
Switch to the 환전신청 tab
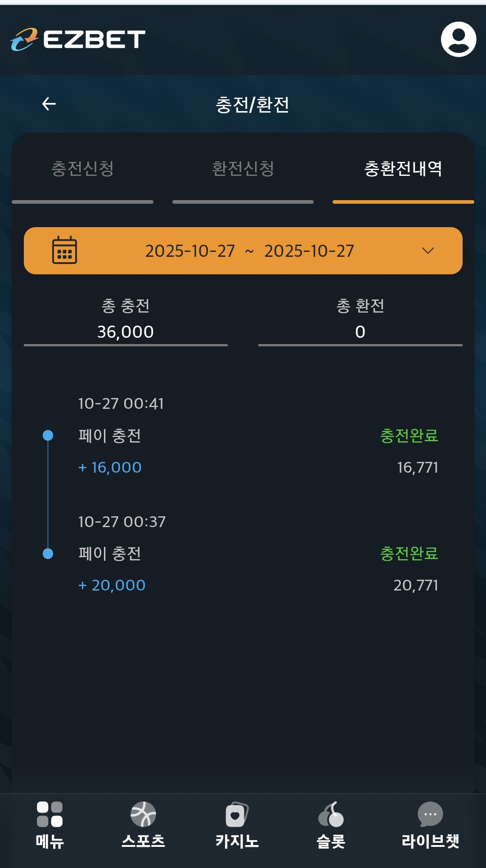click(x=243, y=169)
